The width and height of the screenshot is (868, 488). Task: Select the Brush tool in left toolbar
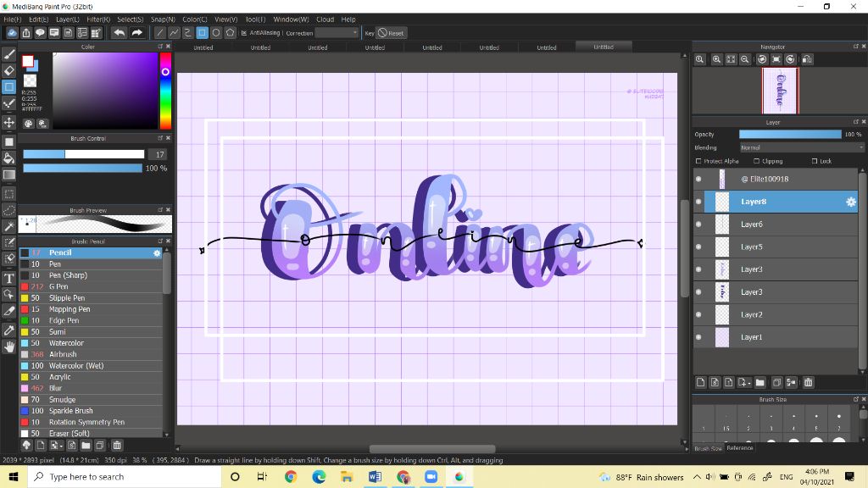[x=8, y=54]
